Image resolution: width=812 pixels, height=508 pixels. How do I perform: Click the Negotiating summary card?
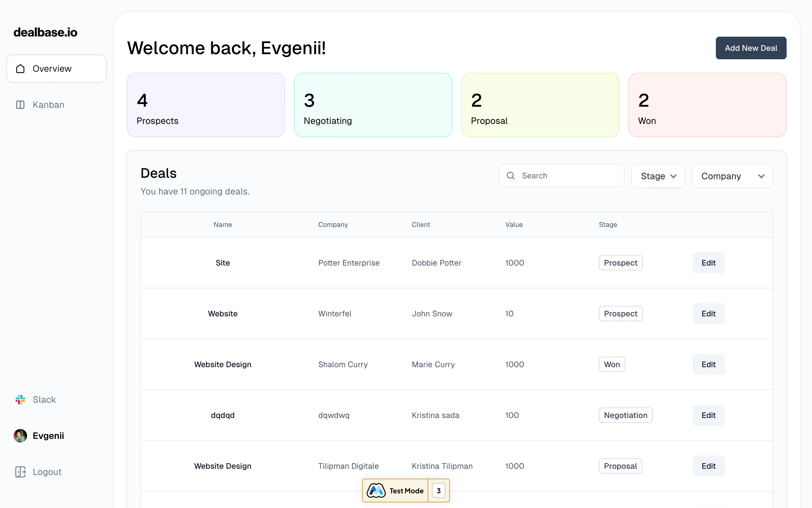point(373,105)
